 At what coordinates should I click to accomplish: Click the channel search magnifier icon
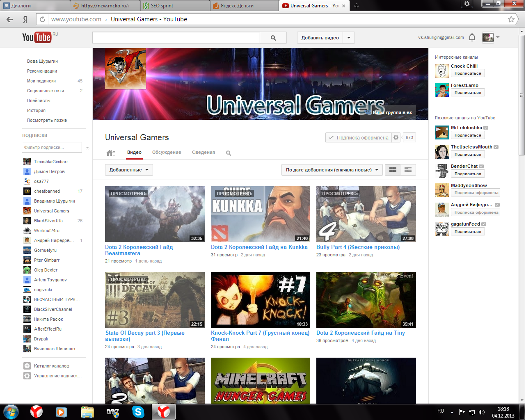click(229, 153)
